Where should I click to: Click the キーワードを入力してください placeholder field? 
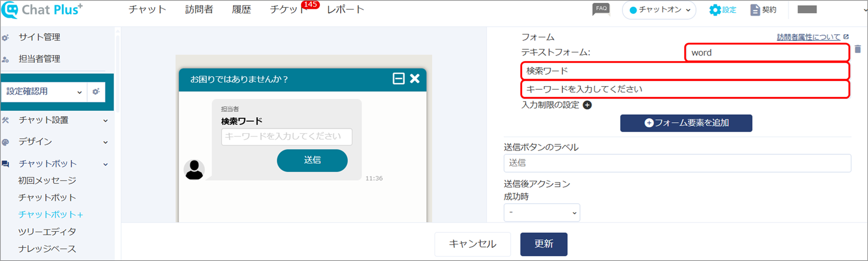(x=685, y=89)
